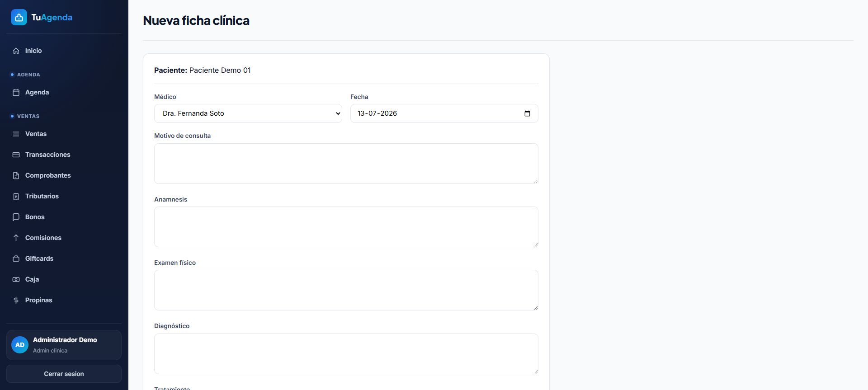Open the Administrador Demo profile card

coord(64,345)
